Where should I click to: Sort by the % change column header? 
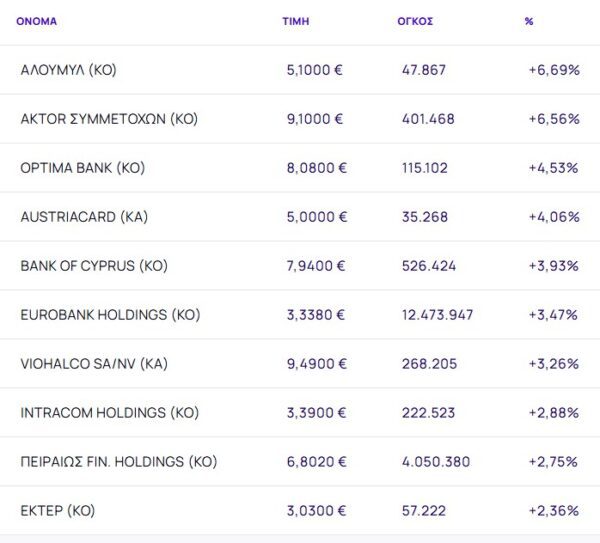point(529,21)
